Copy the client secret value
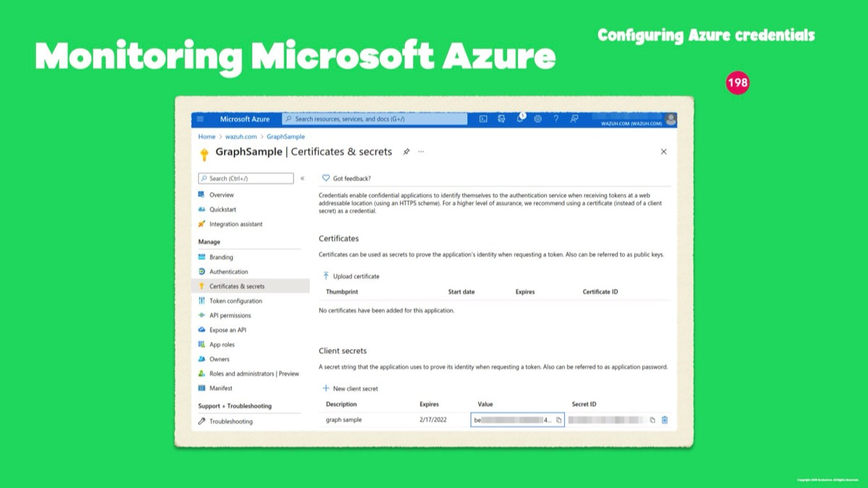Viewport: 868px width, 488px height. coord(558,420)
